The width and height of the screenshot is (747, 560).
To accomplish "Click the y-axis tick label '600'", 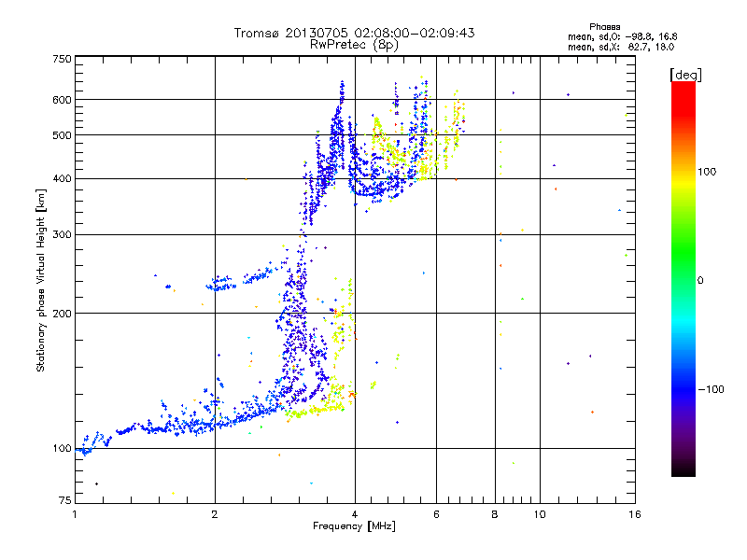I will (x=62, y=100).
